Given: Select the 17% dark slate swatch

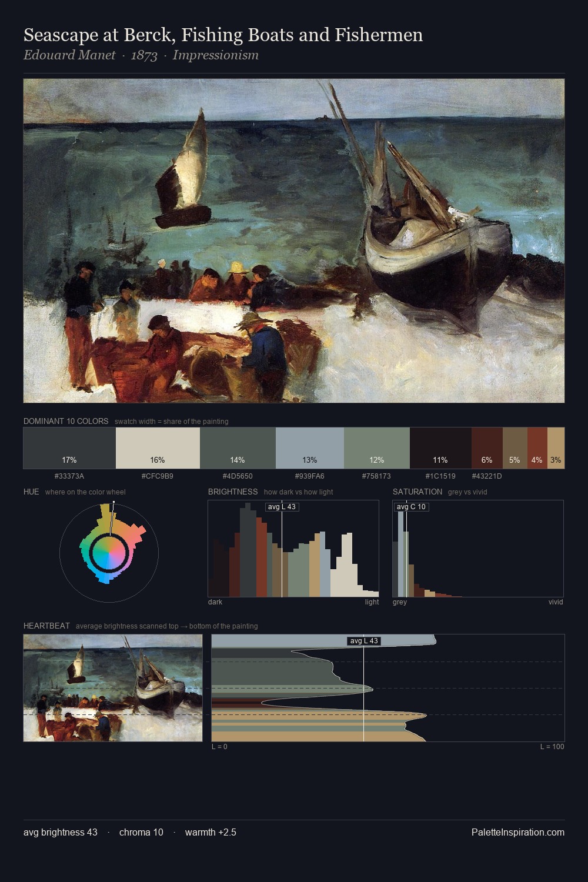Looking at the screenshot, I should (x=69, y=448).
